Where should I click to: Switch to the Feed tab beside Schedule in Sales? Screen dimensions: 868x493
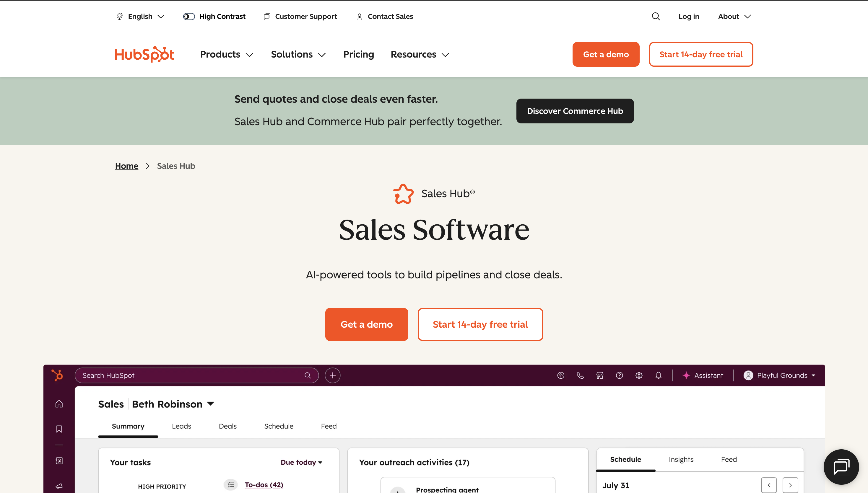[329, 426]
